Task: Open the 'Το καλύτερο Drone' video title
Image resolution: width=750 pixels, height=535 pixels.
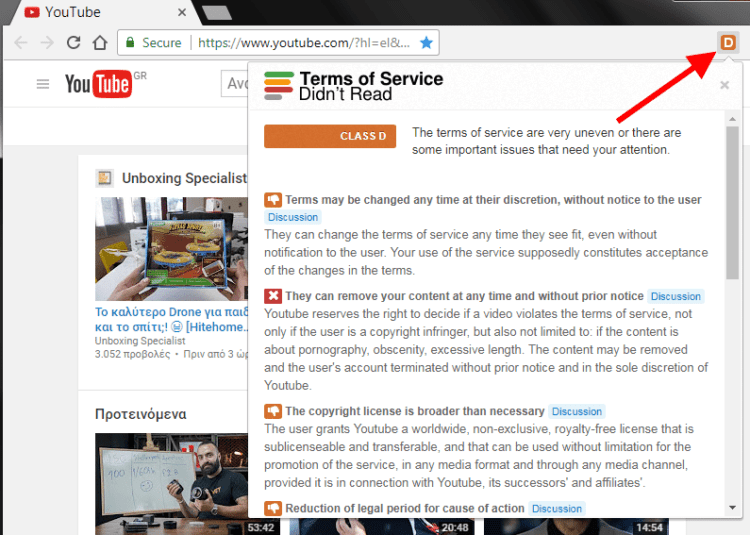Action: (171, 319)
